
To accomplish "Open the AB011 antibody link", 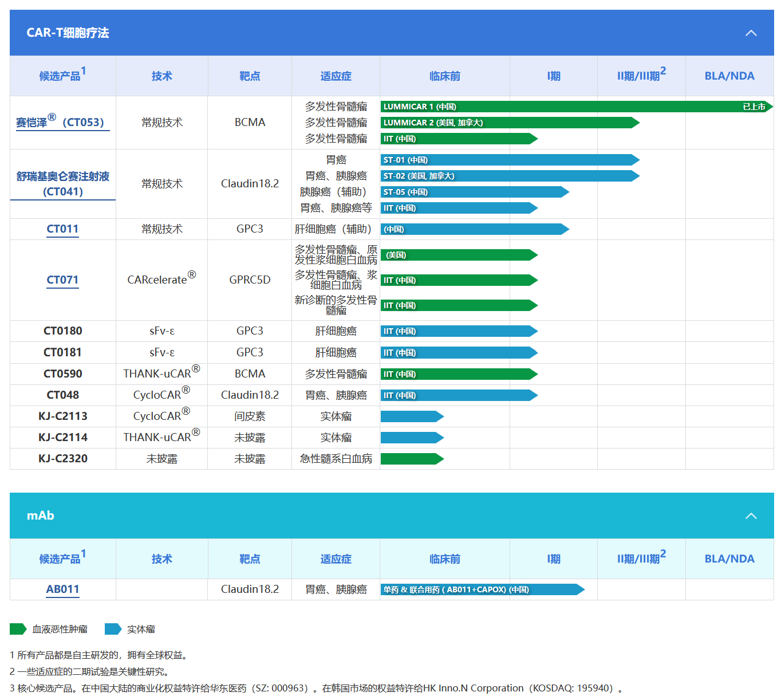I will 62,589.
